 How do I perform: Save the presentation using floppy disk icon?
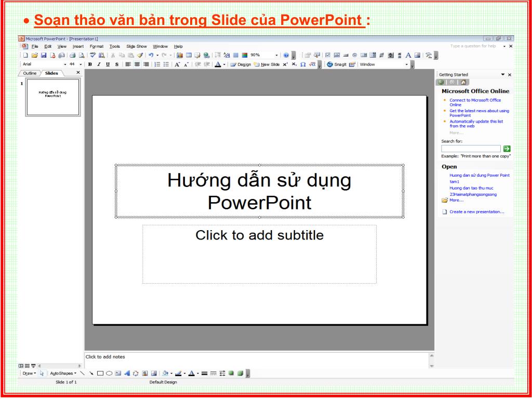44,55
